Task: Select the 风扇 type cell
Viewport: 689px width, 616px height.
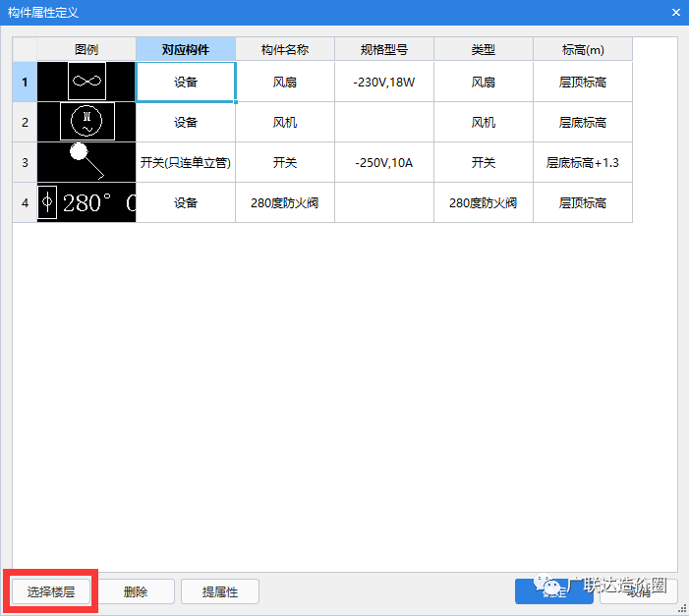Action: [484, 82]
